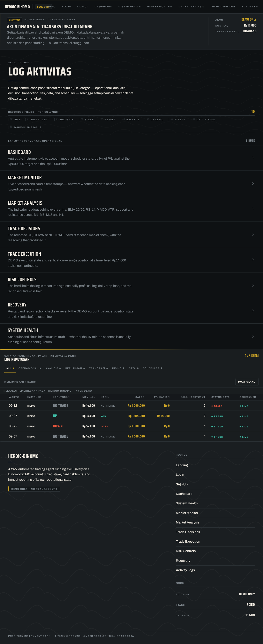
Task: Open TRADE DECISIONS in top navigation
Action: tap(223, 7)
